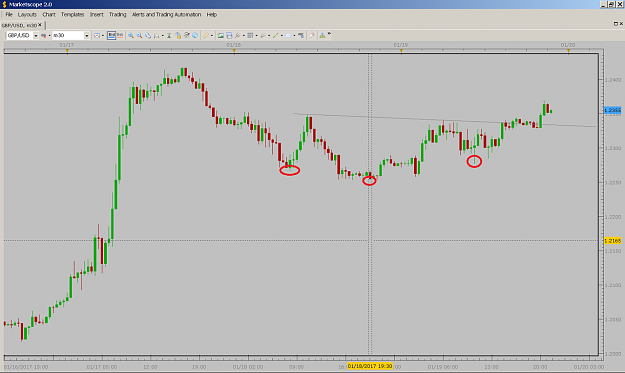Click the yellow 01/18/2017 19:30 time label
The height and width of the screenshot is (373, 625).
(x=370, y=366)
